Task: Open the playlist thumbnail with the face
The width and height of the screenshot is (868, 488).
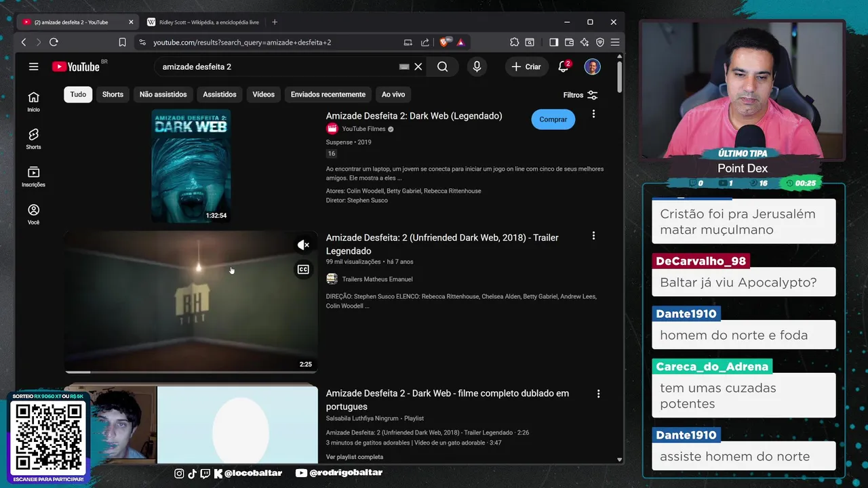Action: 191,424
